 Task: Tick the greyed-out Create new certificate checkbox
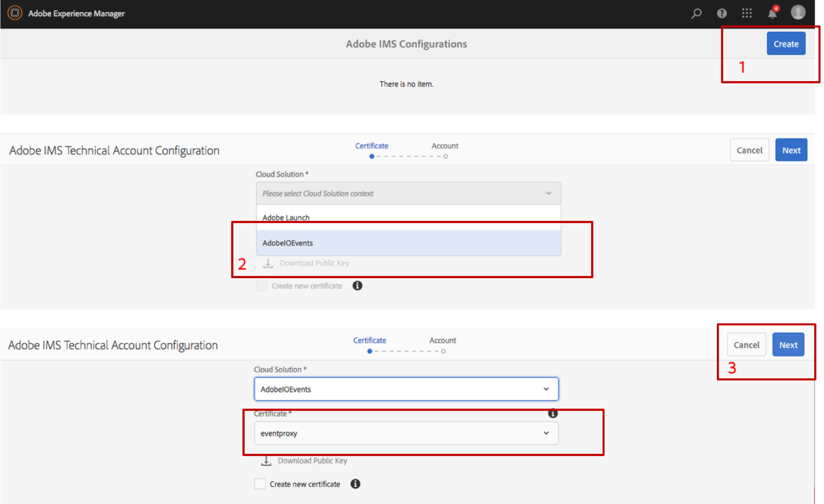pos(262,286)
